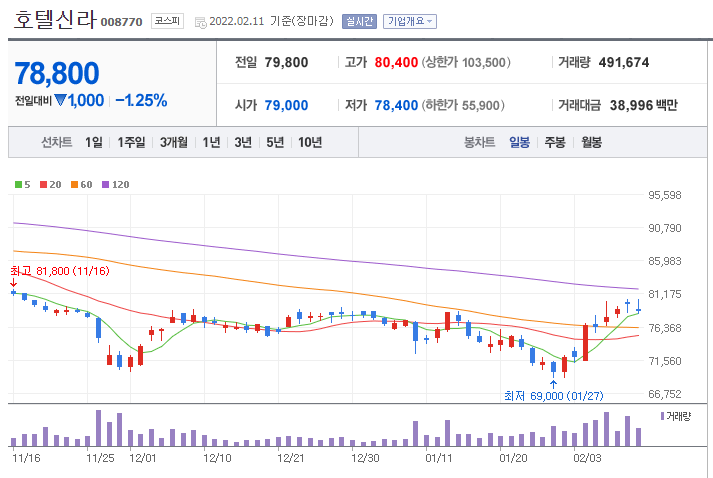
Task: Click the 코스피 market badge
Action: point(167,21)
